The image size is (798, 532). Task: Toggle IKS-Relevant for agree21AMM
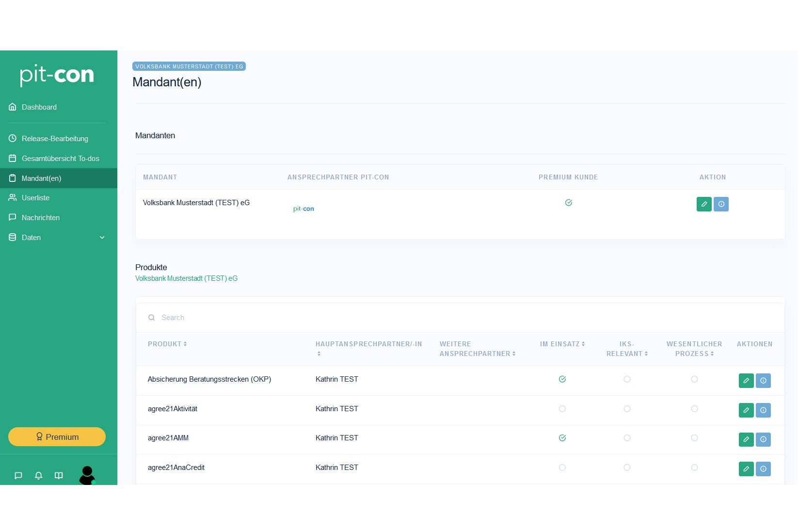click(627, 438)
